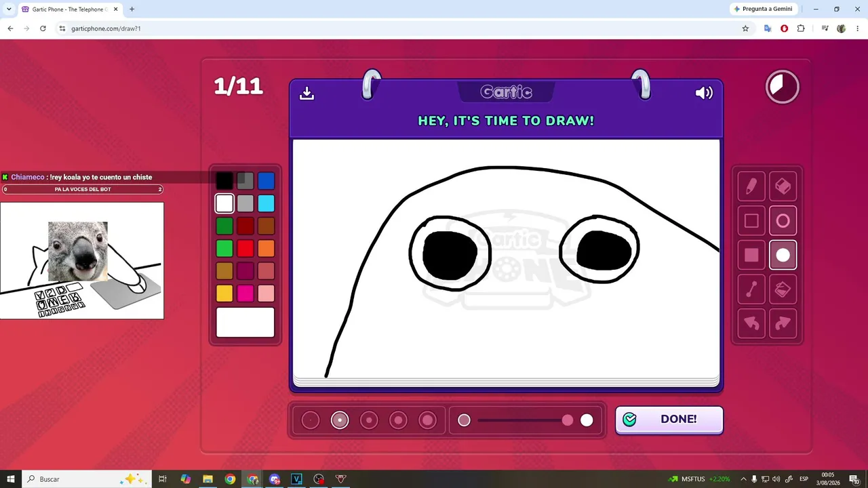Open the Chrome three-dot menu
The width and height of the screenshot is (868, 488).
tap(858, 28)
